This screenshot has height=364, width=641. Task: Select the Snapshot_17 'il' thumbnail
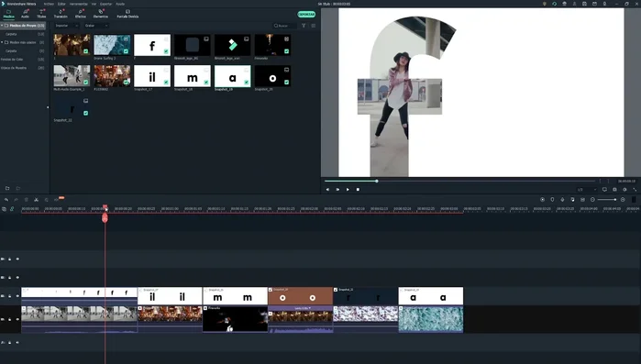(x=152, y=75)
